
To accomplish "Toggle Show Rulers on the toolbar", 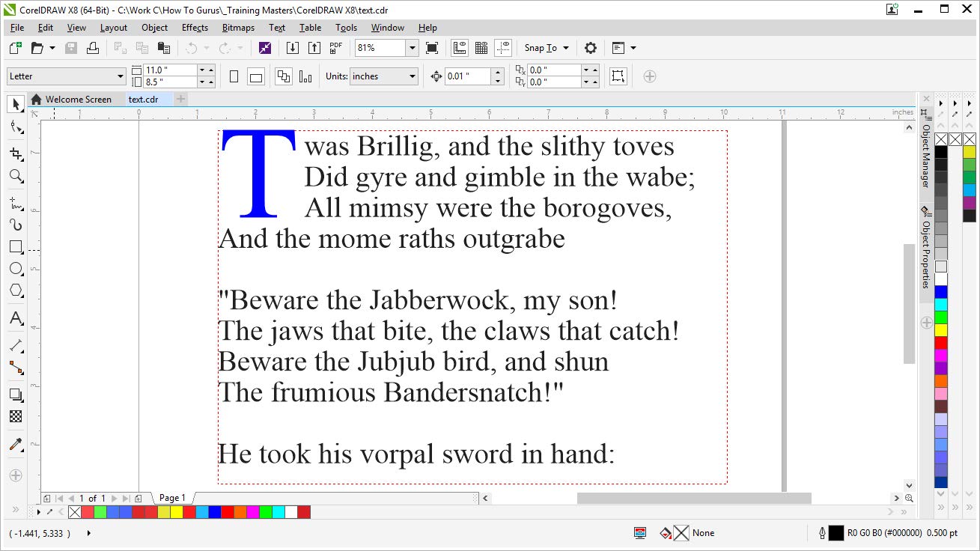I will 460,48.
